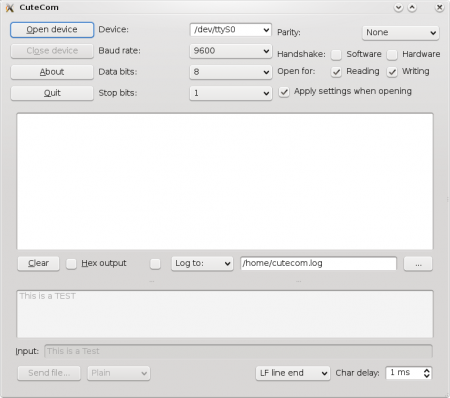Image resolution: width=450 pixels, height=398 pixels.
Task: Click the Input text field
Action: click(x=238, y=351)
